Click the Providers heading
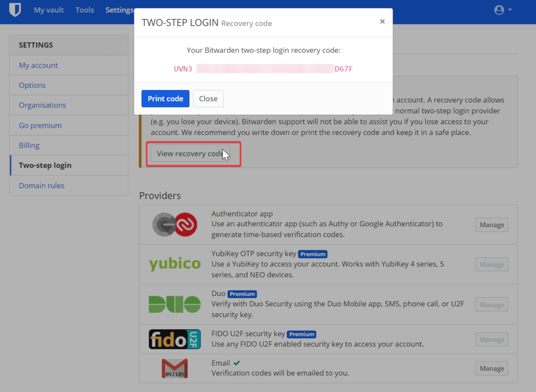 [x=160, y=196]
